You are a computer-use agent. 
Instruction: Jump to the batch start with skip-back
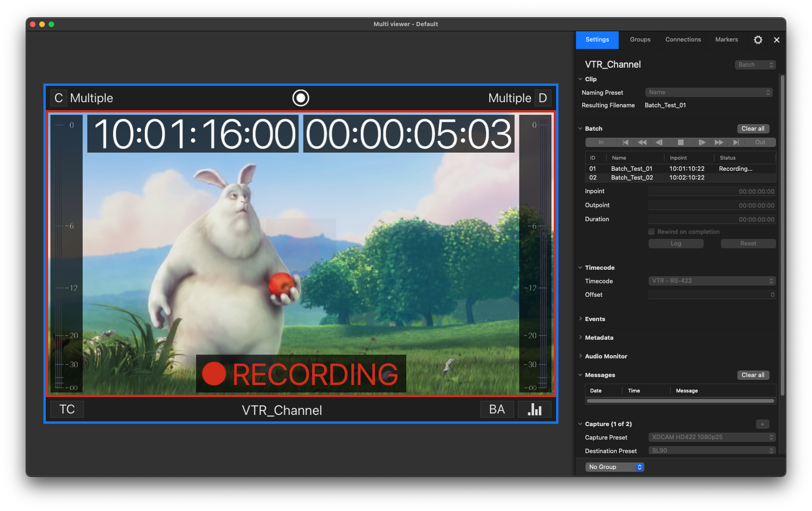tap(626, 142)
